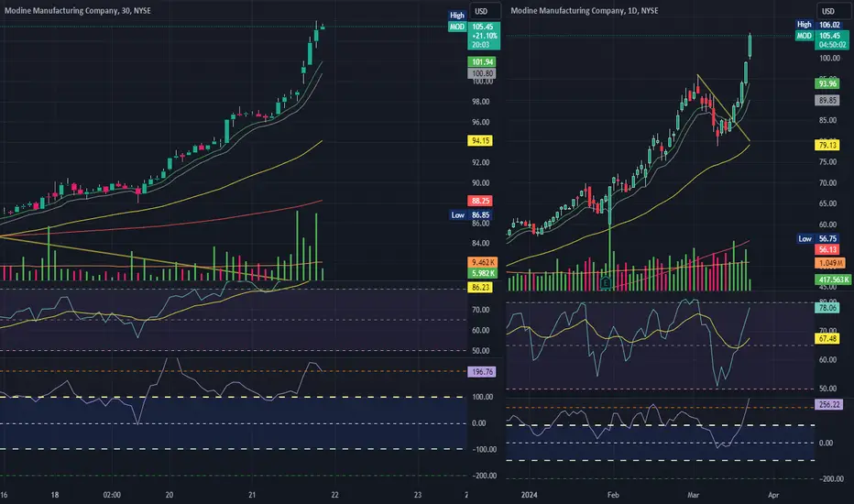Click the 84.00 price axis label

coord(480,244)
